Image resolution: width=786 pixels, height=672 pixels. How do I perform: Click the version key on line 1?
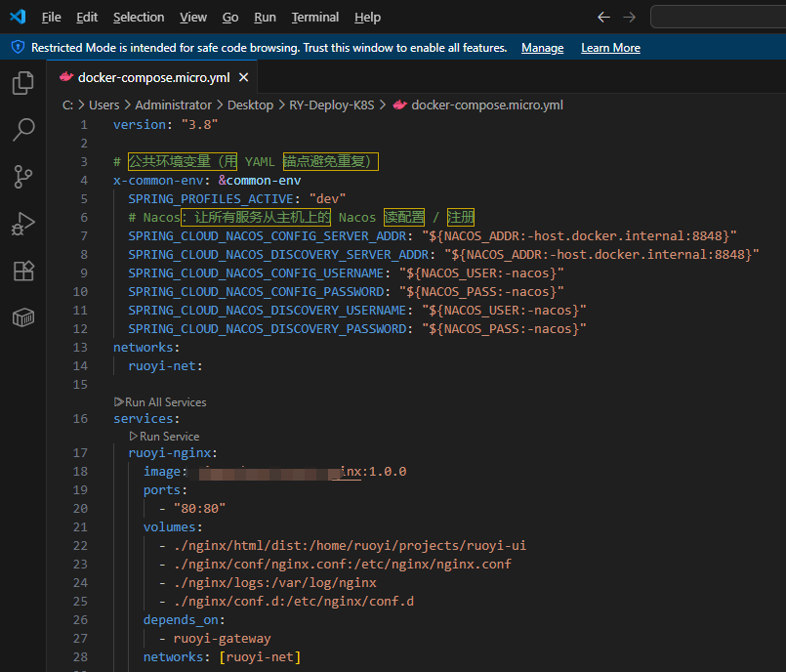point(140,124)
